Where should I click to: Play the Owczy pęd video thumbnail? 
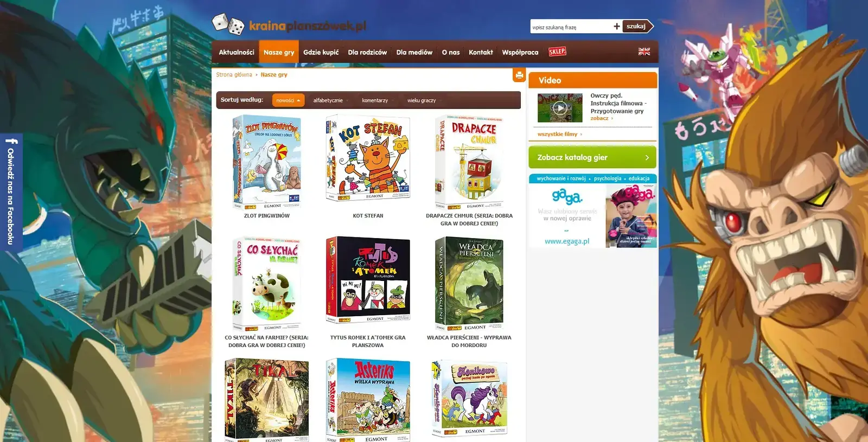click(x=560, y=107)
